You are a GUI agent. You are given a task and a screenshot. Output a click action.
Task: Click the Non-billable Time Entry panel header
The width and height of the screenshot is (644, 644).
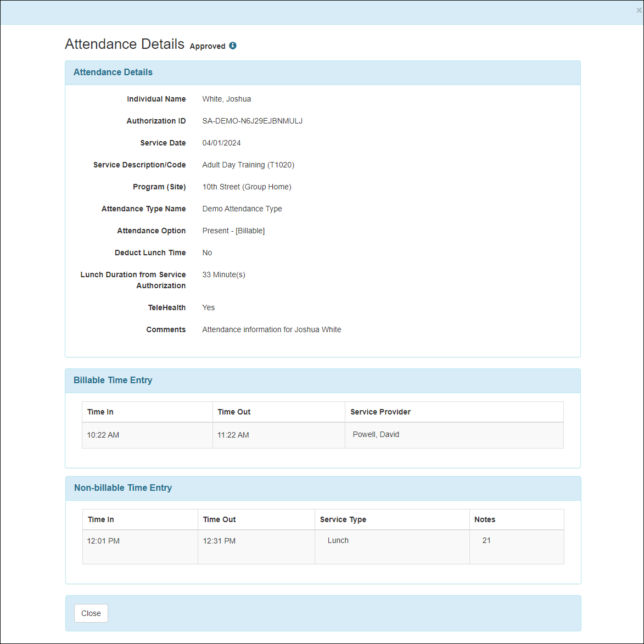pos(323,488)
